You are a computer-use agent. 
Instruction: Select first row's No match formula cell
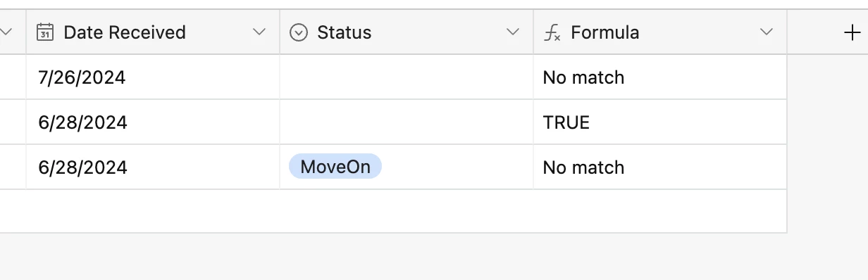pos(660,77)
